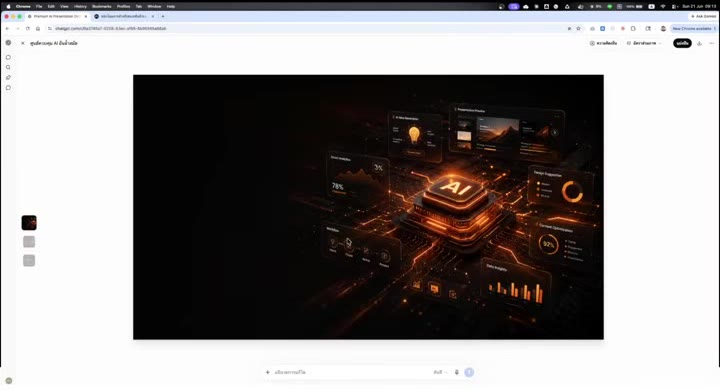
Task: Click the New Chrome available button
Action: point(693,28)
